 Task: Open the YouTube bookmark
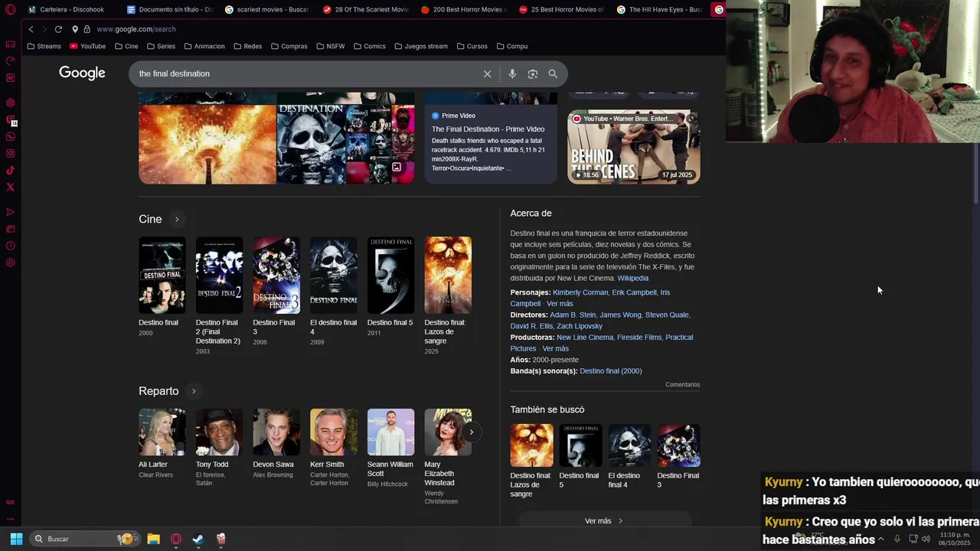click(x=87, y=46)
